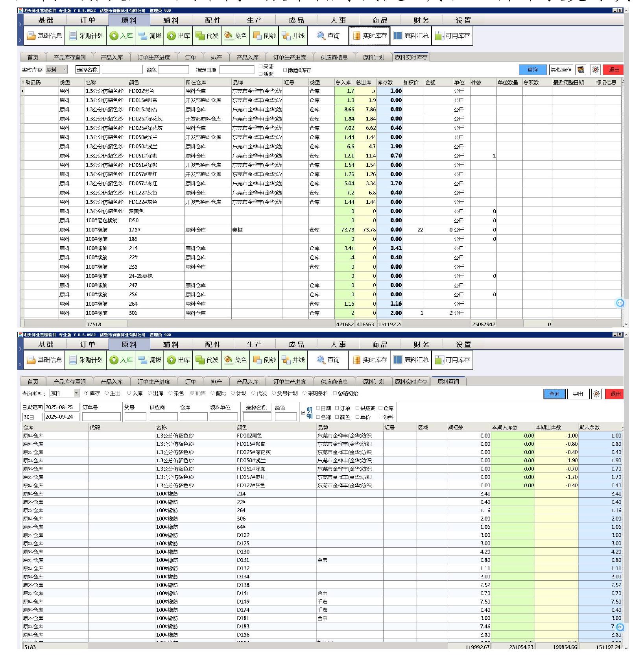The height and width of the screenshot is (661, 644).
Task: Click the blue chat bubble over the 1.16 stock row
Action: pos(620,303)
